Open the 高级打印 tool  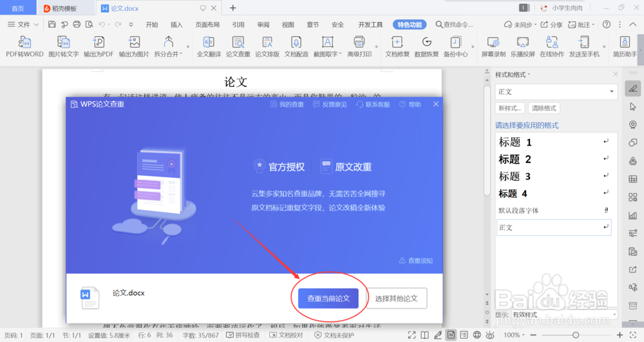359,46
